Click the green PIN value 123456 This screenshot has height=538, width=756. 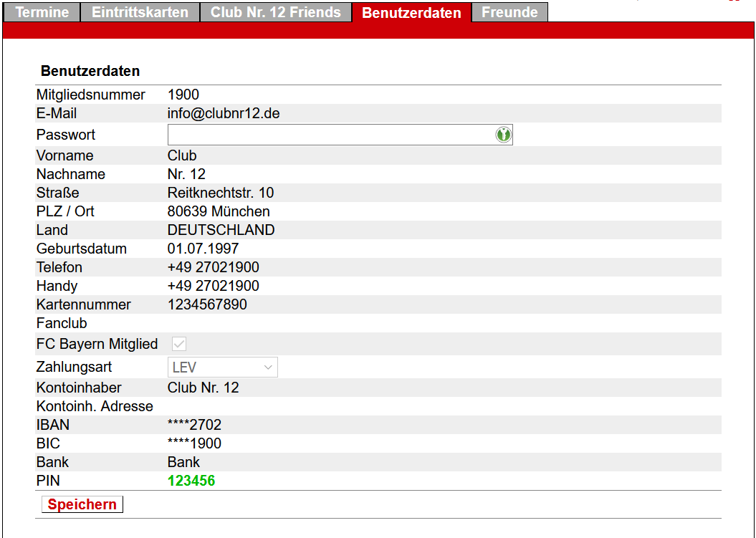pyautogui.click(x=191, y=481)
